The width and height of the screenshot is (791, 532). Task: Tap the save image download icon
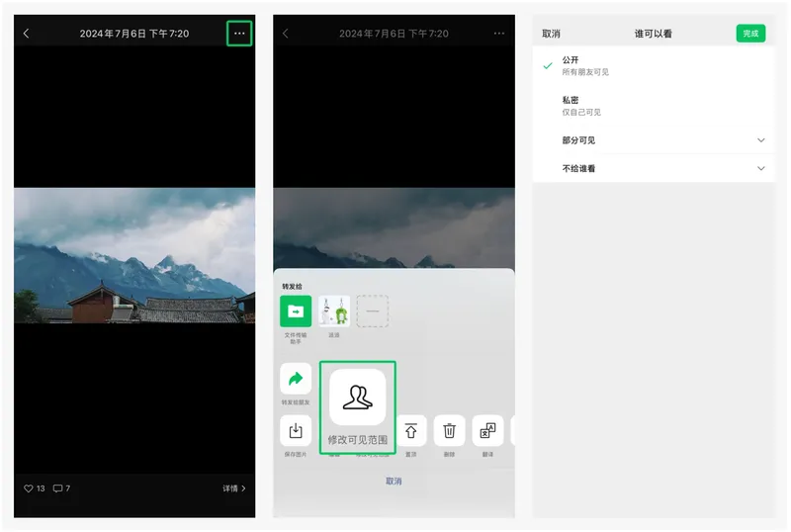click(x=296, y=430)
